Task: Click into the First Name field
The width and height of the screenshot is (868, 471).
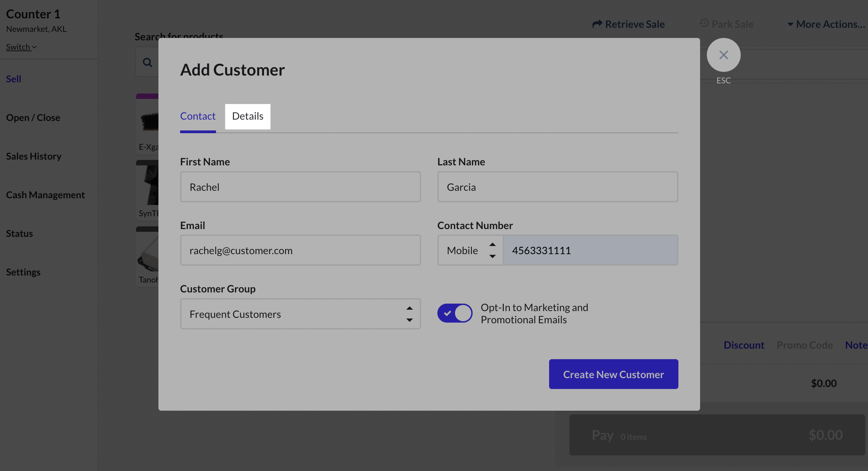Action: coord(300,187)
